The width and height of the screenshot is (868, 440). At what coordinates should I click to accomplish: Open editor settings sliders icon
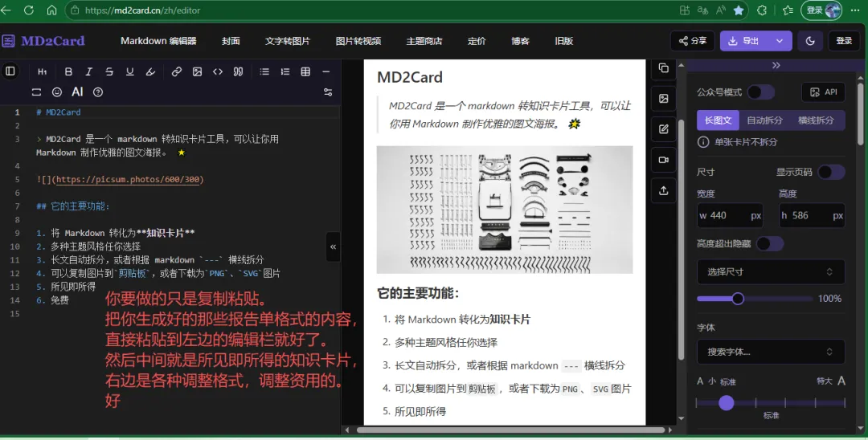tap(328, 92)
